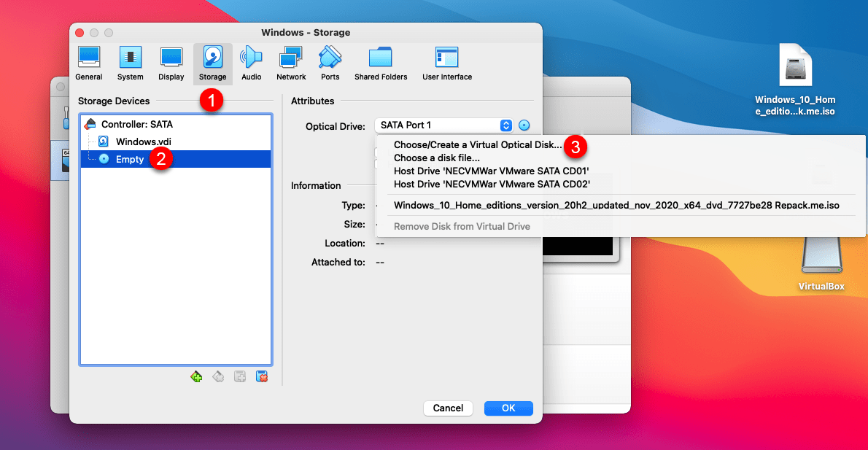Open the Audio settings tab

click(x=252, y=63)
